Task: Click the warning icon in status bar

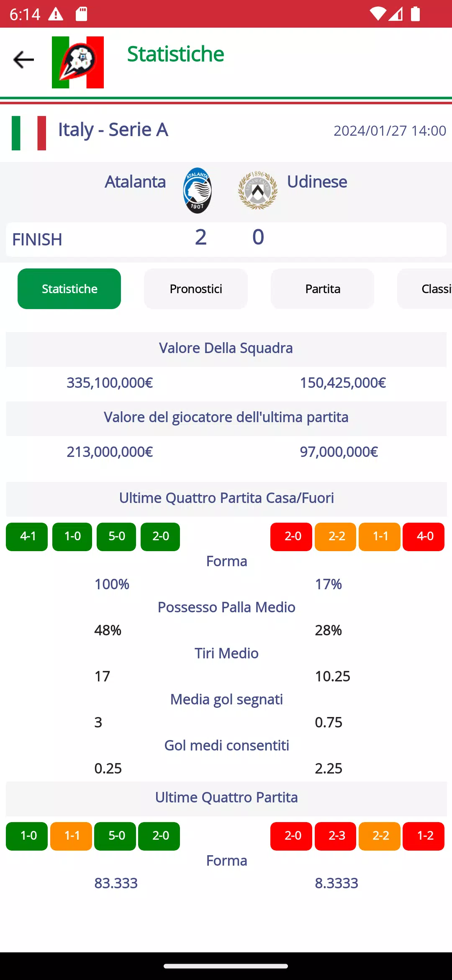Action: click(x=56, y=14)
